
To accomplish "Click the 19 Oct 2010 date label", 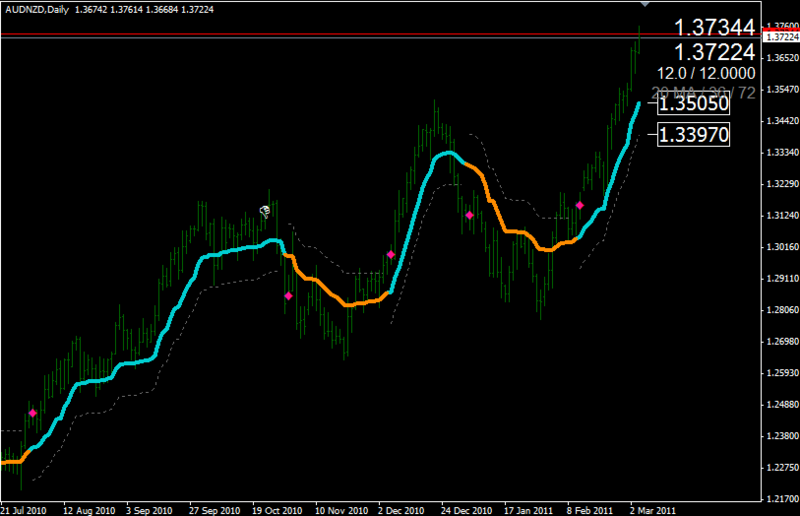I will (x=277, y=510).
